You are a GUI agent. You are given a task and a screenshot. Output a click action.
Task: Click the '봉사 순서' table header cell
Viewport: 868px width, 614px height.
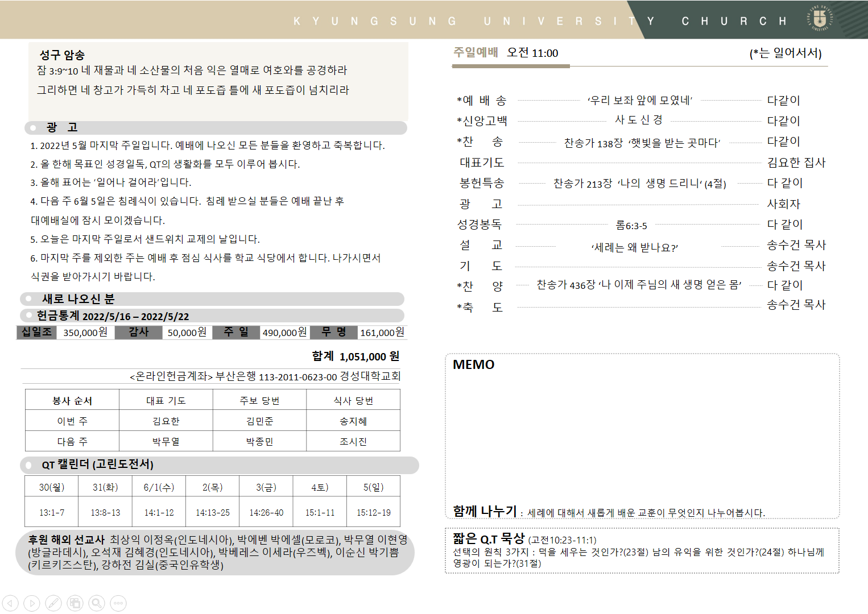72,401
